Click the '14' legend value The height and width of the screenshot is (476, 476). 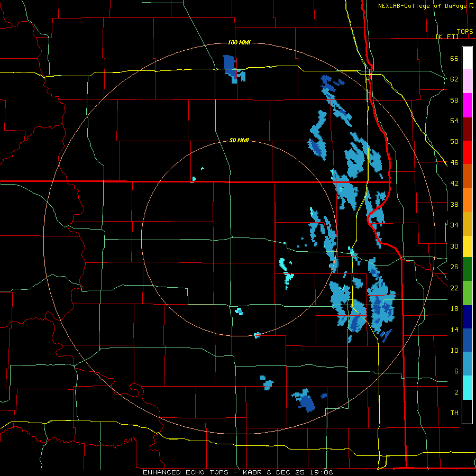pos(454,329)
